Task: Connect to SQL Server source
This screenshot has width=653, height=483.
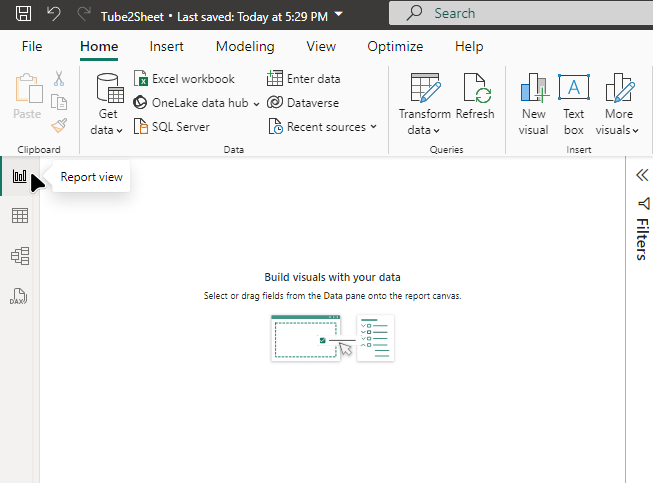Action: pyautogui.click(x=171, y=127)
